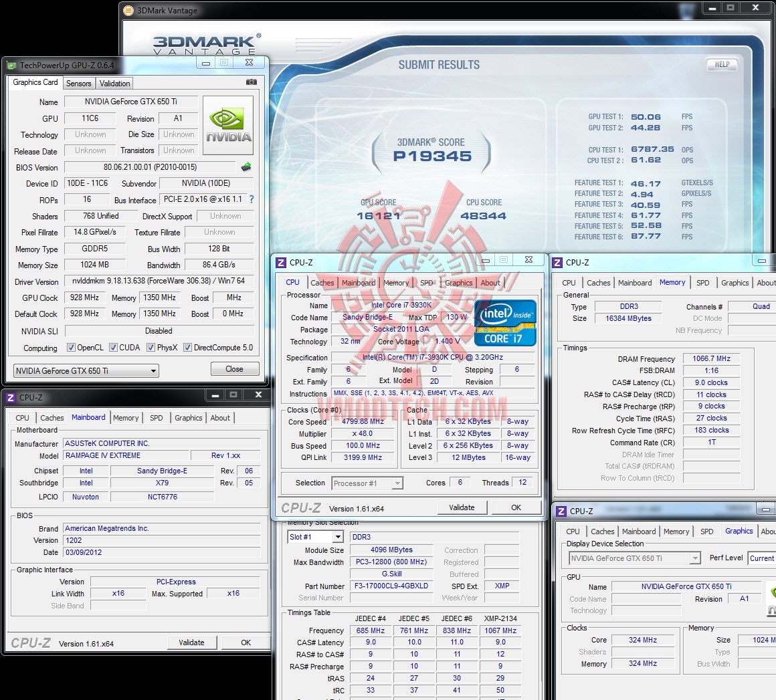The width and height of the screenshot is (776, 700).
Task: Open the Caches tab in CPU-Z Mainboard window
Action: (x=52, y=418)
